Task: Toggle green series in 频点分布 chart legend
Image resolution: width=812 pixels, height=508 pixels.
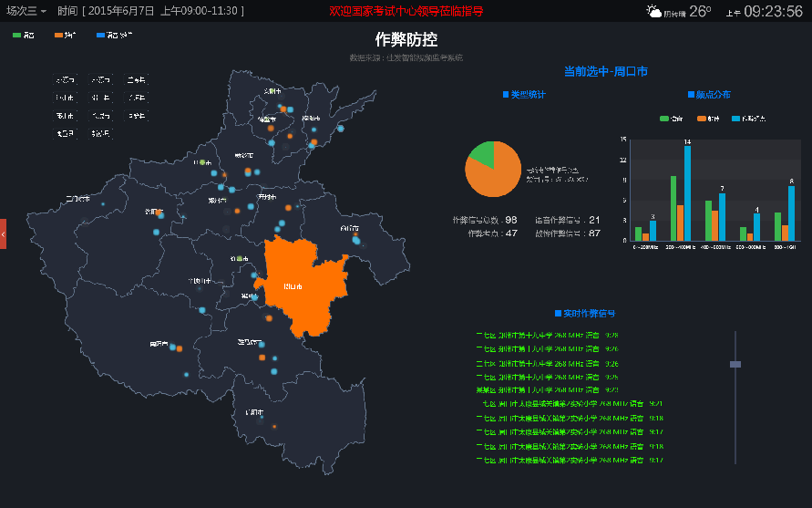Action: coord(670,119)
